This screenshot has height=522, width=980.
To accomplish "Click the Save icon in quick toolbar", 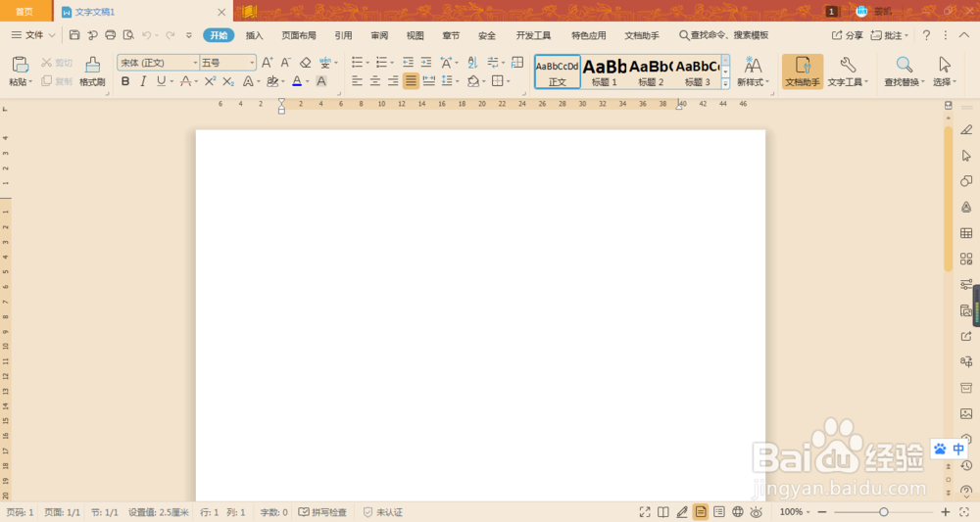I will [74, 35].
